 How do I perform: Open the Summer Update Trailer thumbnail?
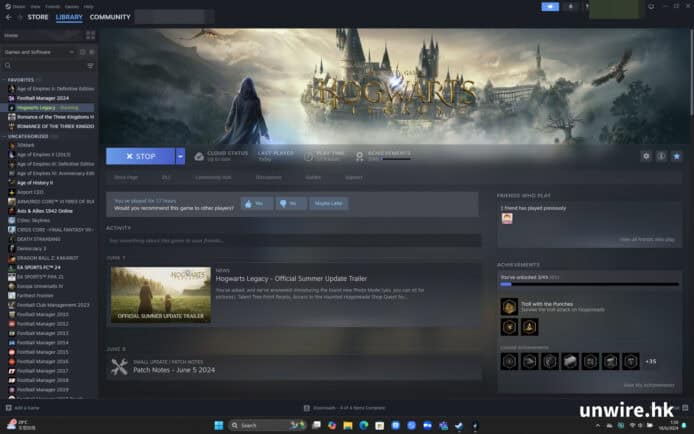coord(161,294)
